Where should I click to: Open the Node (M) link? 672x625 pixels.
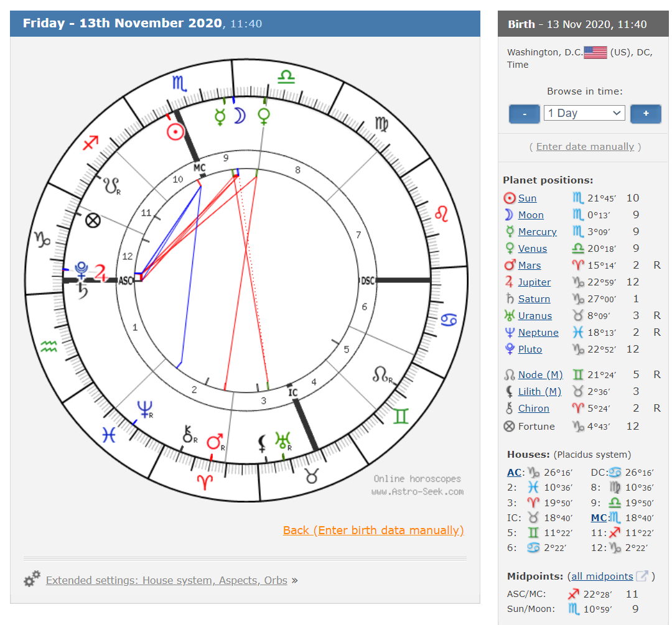[541, 375]
